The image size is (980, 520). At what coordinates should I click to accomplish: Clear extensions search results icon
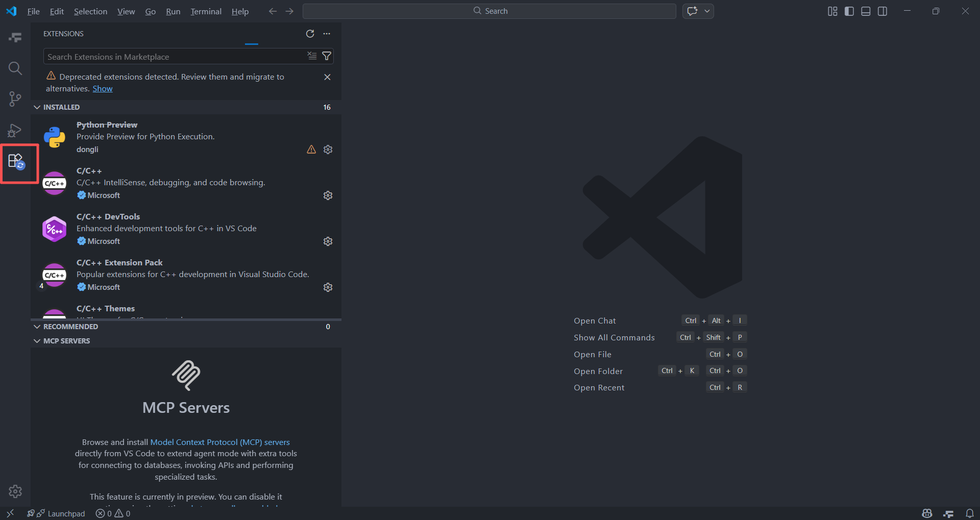pos(312,56)
